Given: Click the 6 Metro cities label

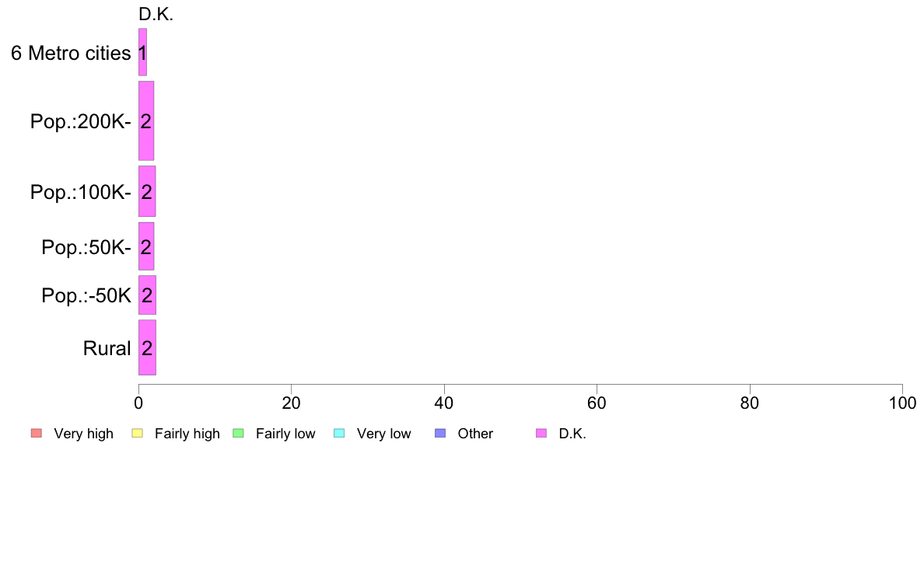Looking at the screenshot, I should [71, 53].
